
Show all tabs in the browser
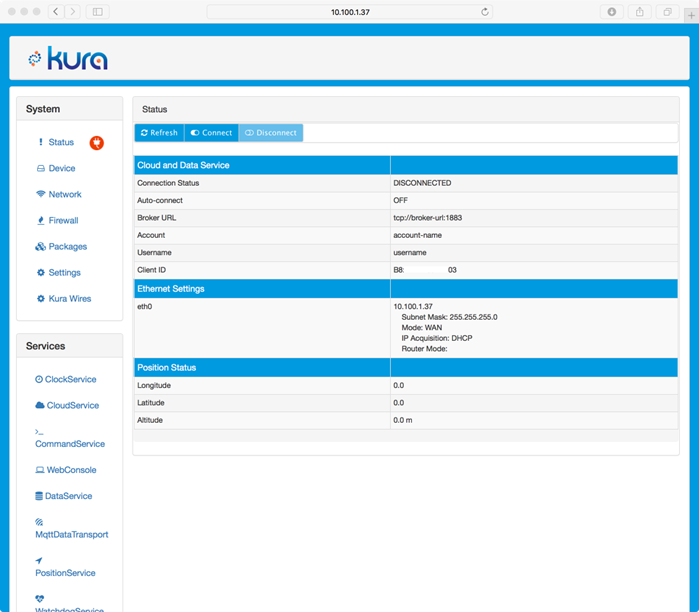[x=667, y=12]
